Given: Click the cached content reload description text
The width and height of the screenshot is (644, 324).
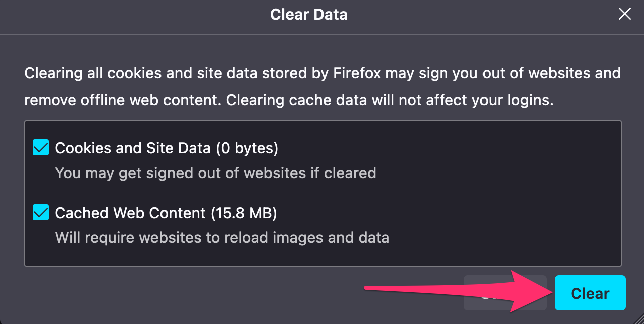Looking at the screenshot, I should coord(222,237).
